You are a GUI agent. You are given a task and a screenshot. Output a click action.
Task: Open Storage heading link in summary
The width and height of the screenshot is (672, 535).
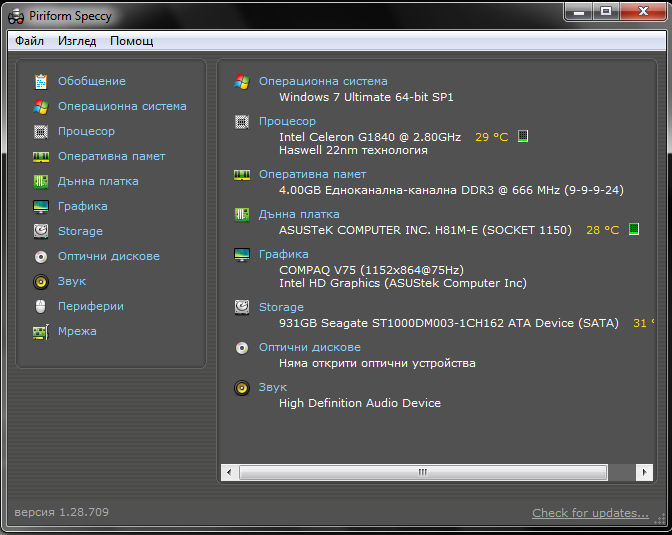click(281, 307)
